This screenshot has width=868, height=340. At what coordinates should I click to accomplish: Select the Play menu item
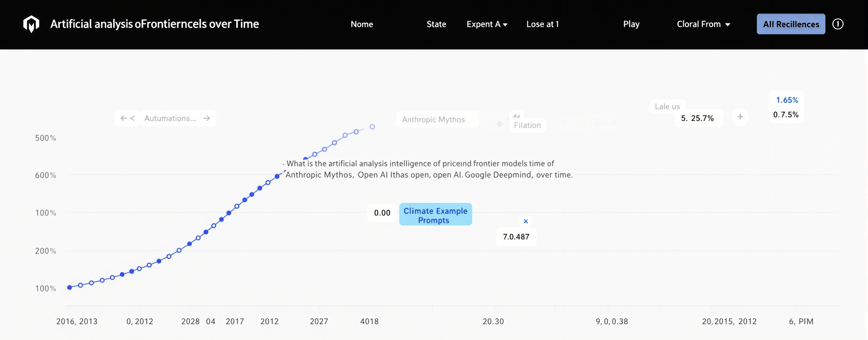[631, 24]
